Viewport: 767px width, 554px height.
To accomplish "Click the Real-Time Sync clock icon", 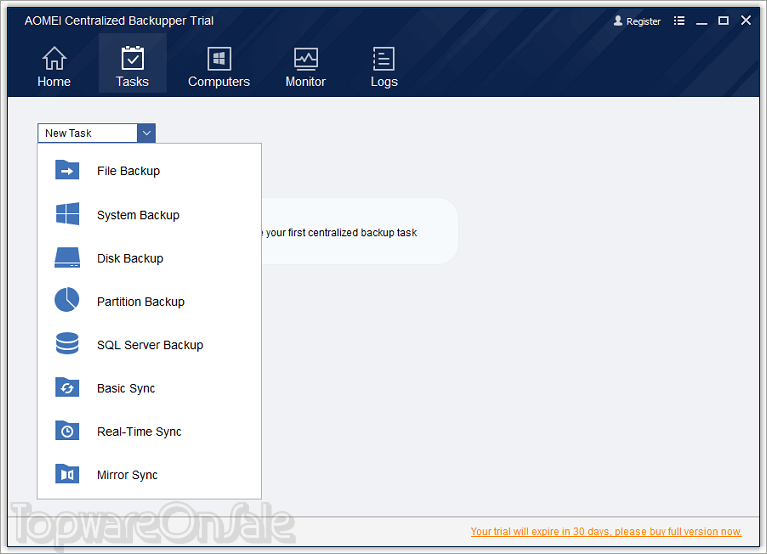I will click(x=67, y=430).
